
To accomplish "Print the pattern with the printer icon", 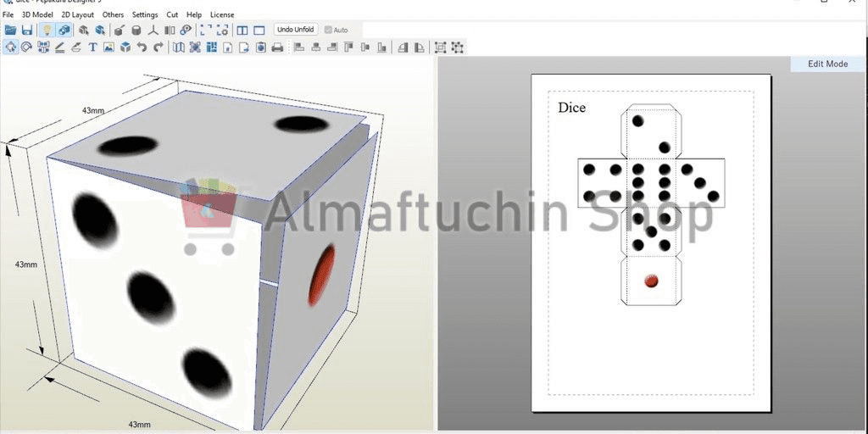I will (277, 47).
